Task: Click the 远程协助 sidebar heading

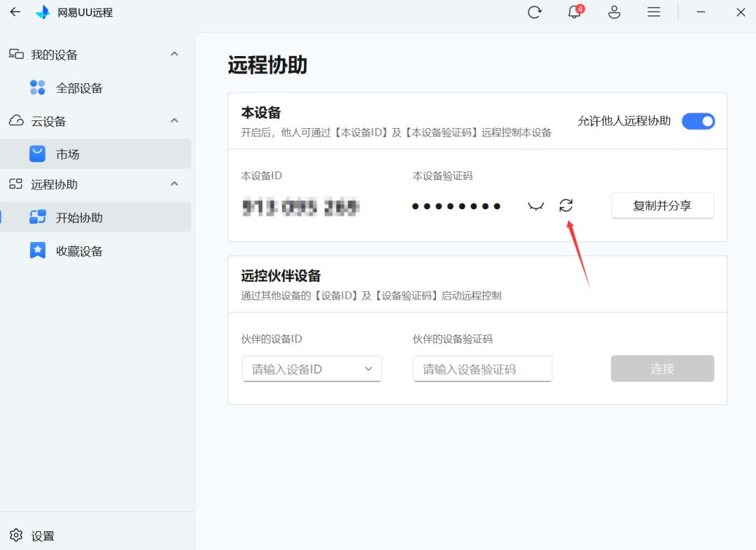Action: pyautogui.click(x=54, y=185)
